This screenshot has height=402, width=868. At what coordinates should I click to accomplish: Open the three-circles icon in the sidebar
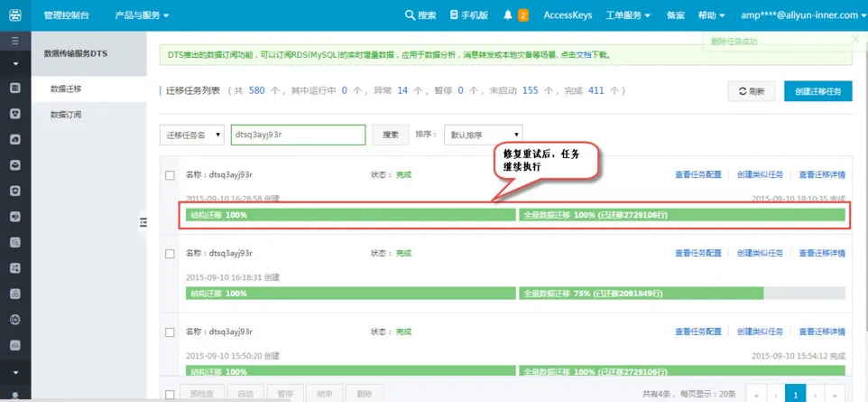(x=15, y=294)
